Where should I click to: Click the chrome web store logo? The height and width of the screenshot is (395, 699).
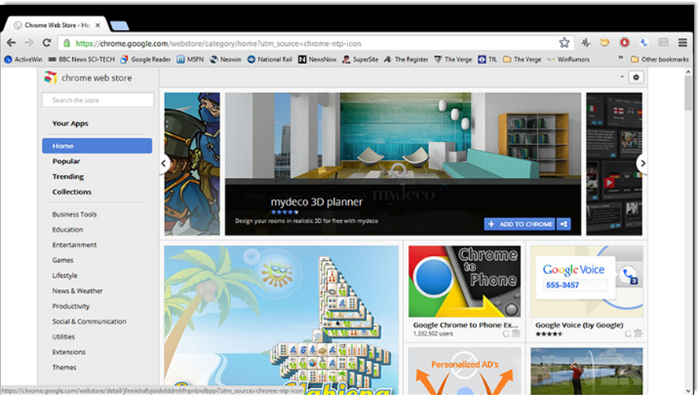pos(50,78)
